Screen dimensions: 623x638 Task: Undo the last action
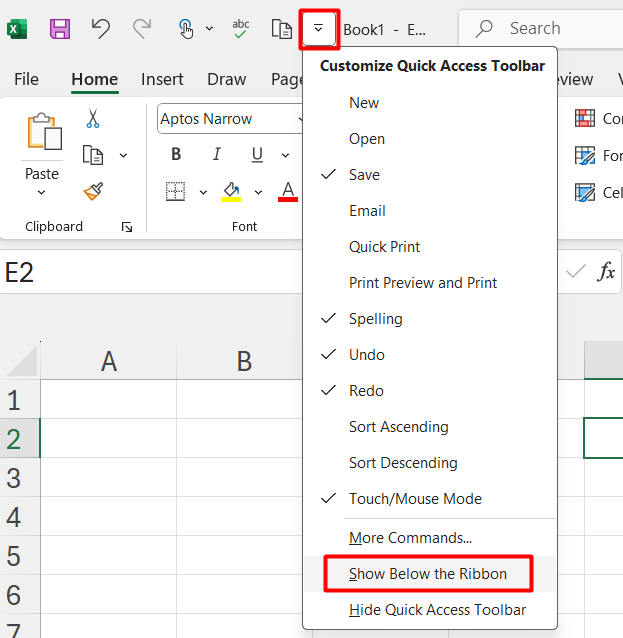coord(101,29)
